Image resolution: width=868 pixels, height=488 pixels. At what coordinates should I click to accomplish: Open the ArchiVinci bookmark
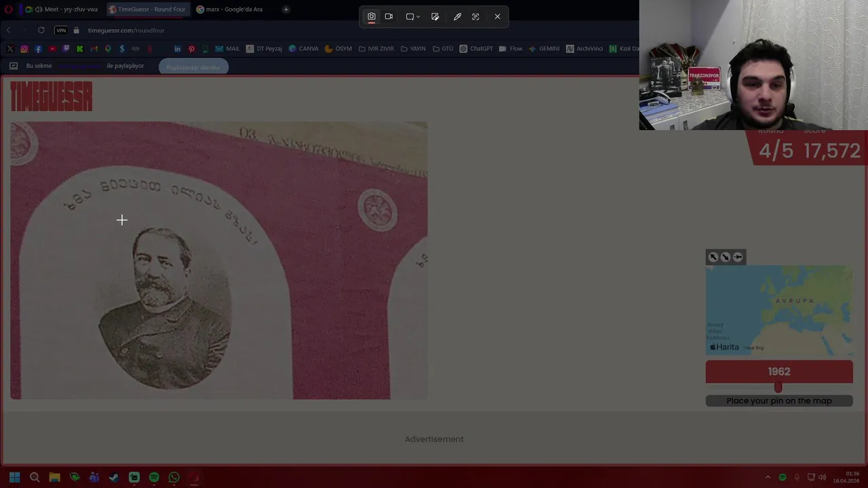585,49
